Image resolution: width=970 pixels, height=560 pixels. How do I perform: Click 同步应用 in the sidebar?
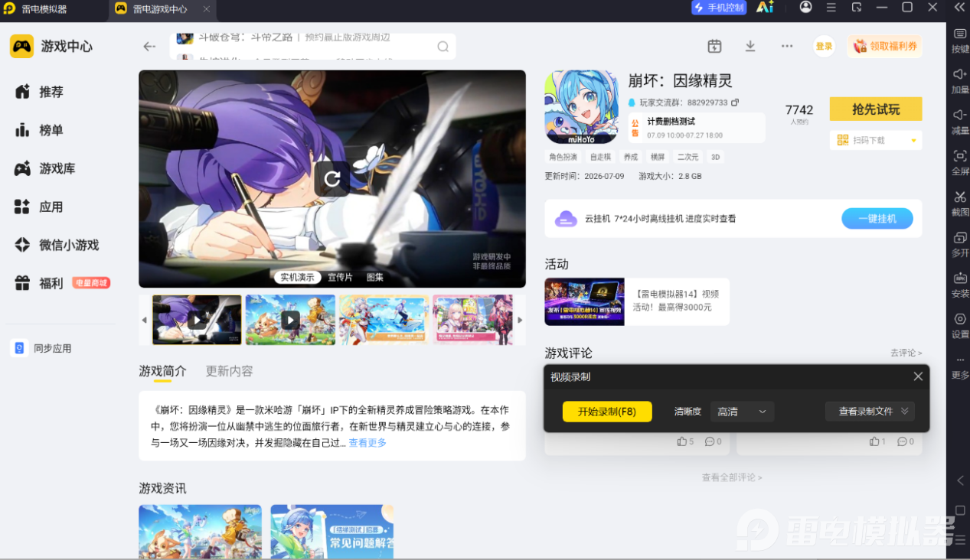click(x=43, y=348)
